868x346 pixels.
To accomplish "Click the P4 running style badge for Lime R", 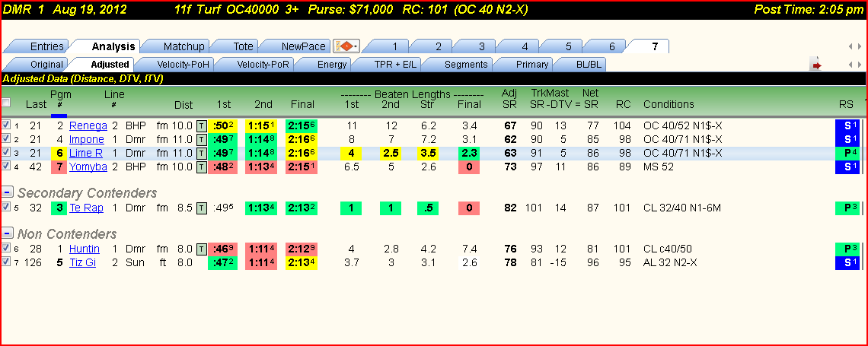I will [849, 153].
